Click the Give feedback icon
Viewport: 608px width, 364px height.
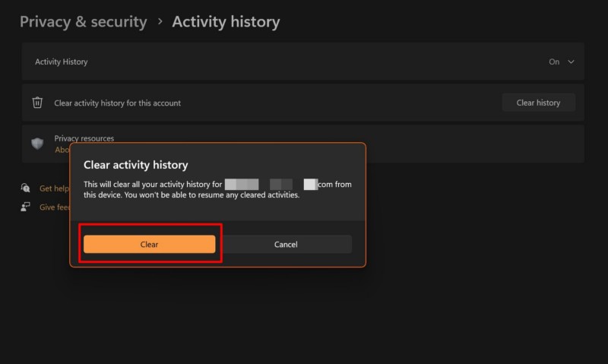[x=26, y=206]
